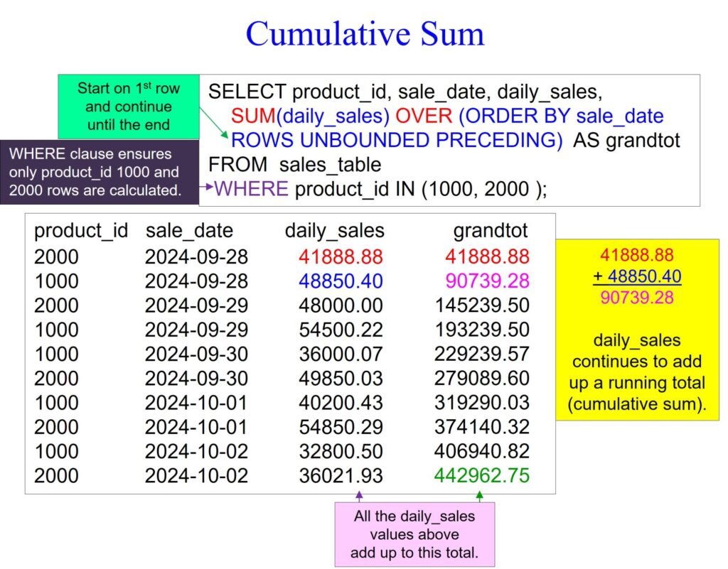Click the pink "All the daily_sales values" callout
The height and width of the screenshot is (569, 728).
point(414,534)
